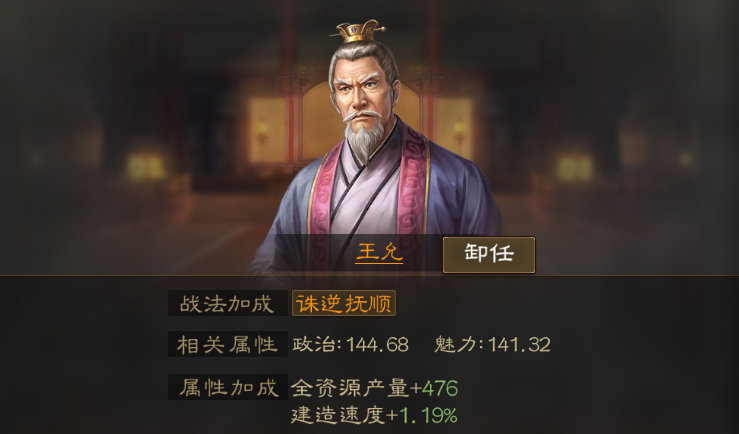Click the golden crown on the portrait
This screenshot has height=434, width=739.
coord(358,32)
